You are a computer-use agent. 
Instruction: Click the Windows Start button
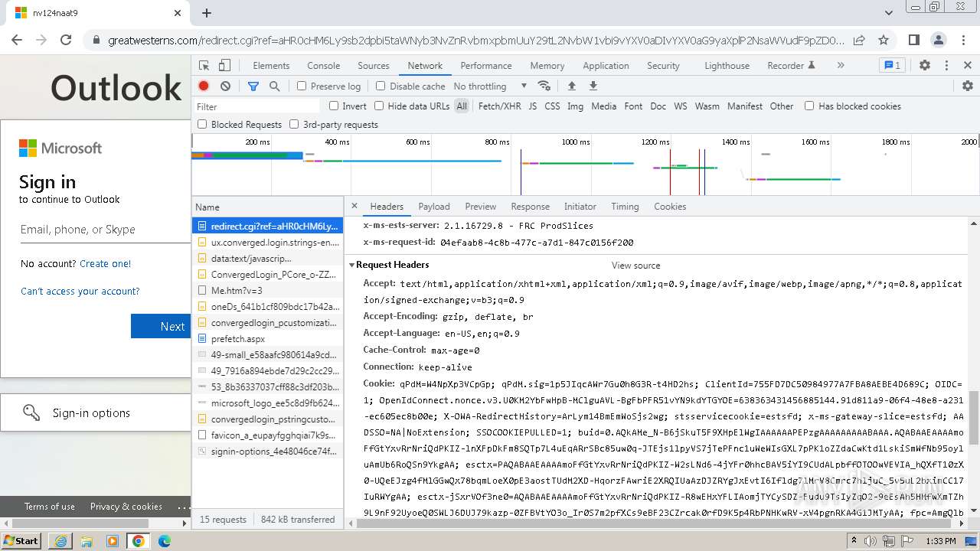click(x=21, y=541)
